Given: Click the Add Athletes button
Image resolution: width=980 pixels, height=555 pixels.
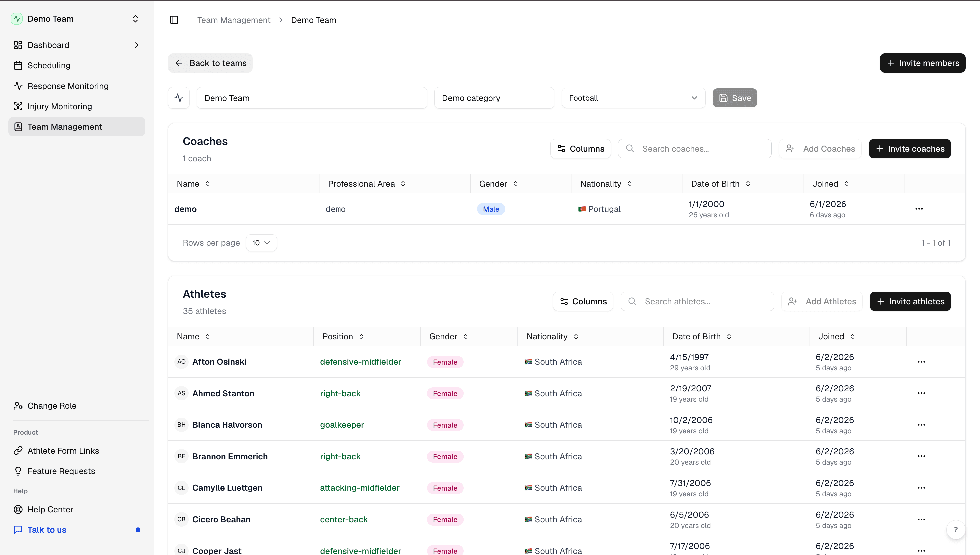Looking at the screenshot, I should point(822,301).
